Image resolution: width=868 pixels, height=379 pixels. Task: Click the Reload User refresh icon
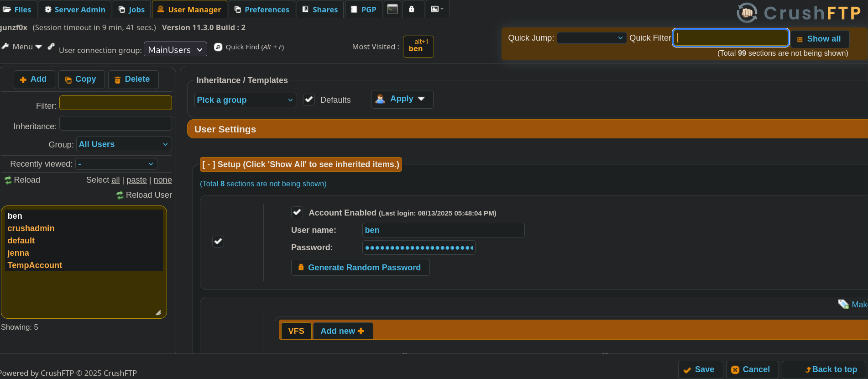click(x=120, y=195)
